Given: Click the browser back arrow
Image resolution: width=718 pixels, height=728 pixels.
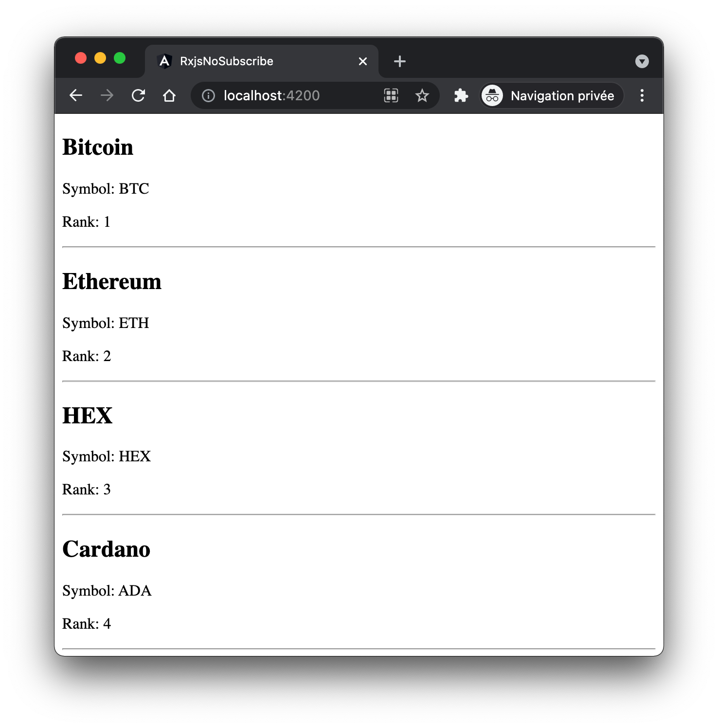Looking at the screenshot, I should 76,95.
